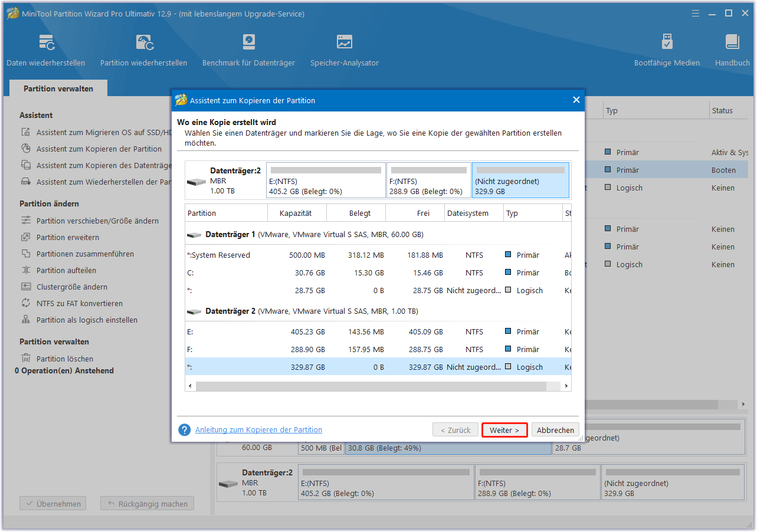
Task: Select the Nicht zugeordnet 329.9 GB block
Action: (x=520, y=180)
